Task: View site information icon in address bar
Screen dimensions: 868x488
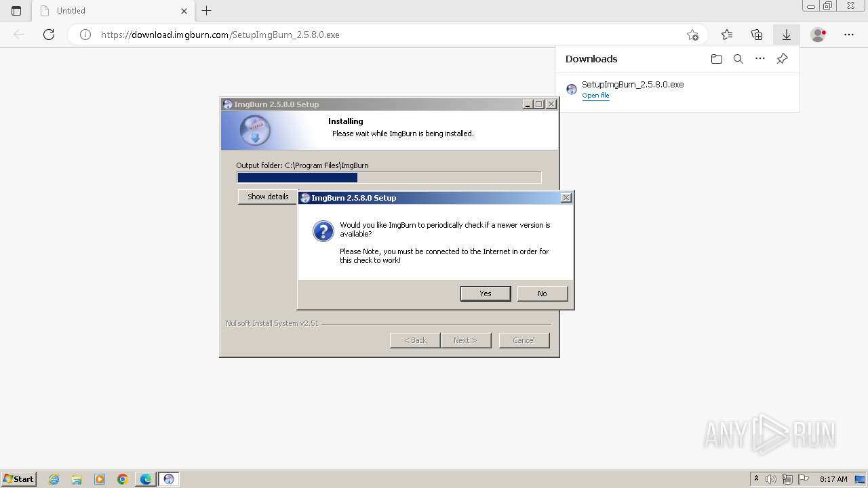Action: 85,35
